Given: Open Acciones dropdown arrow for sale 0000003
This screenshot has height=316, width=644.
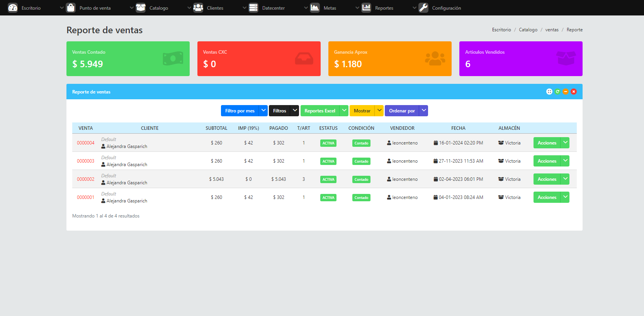Looking at the screenshot, I should 565,161.
